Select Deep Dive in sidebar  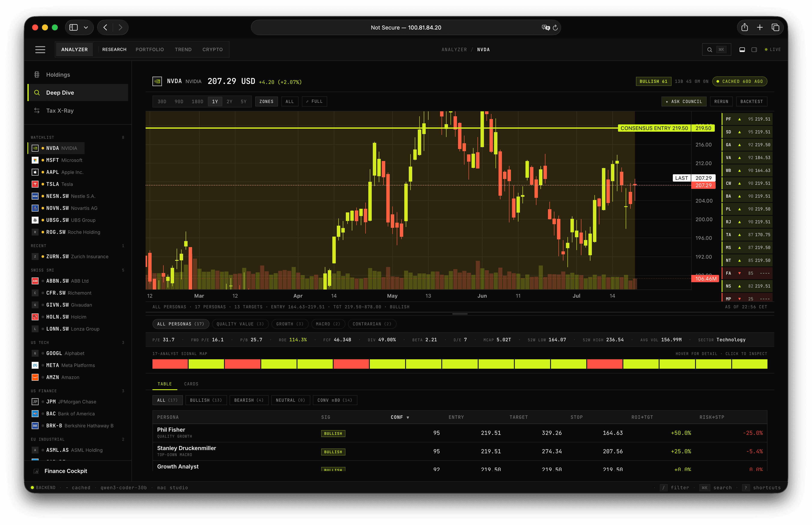pos(78,92)
